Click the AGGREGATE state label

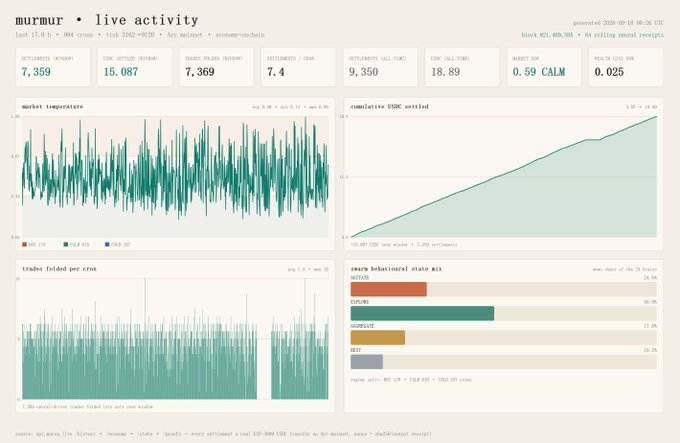(362, 326)
